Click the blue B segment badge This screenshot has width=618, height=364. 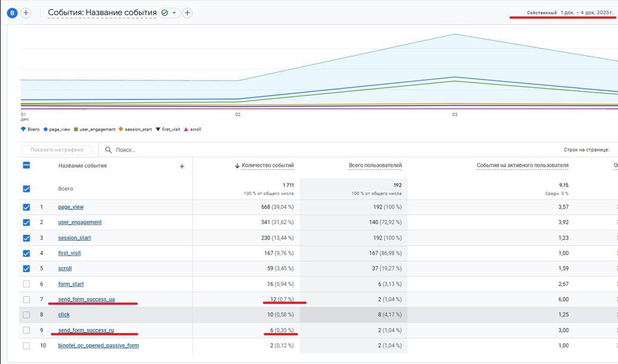(x=12, y=13)
